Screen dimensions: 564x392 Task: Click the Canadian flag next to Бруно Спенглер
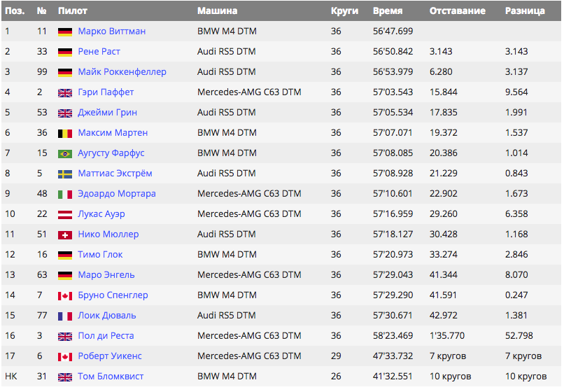[65, 295]
